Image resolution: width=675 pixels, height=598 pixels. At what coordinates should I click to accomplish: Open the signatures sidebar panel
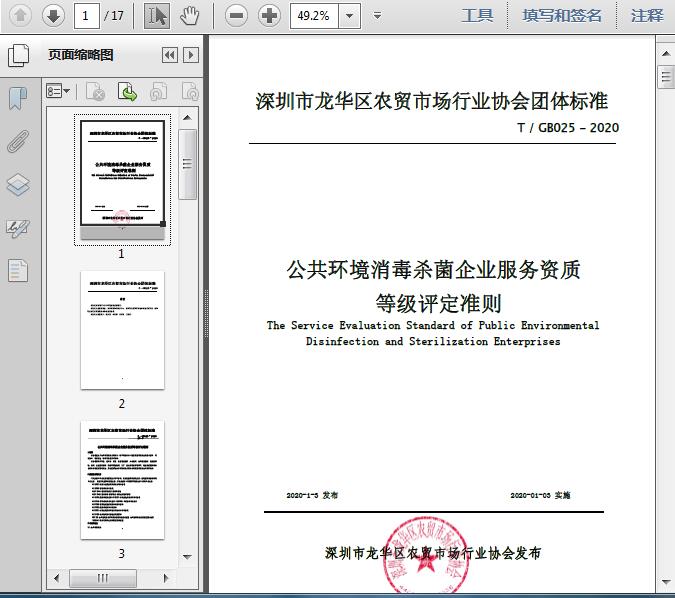(x=18, y=229)
